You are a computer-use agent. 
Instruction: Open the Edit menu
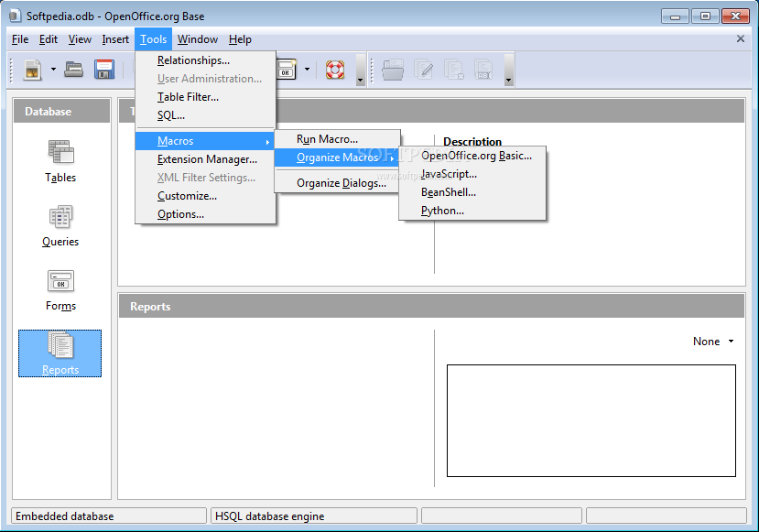[x=49, y=39]
